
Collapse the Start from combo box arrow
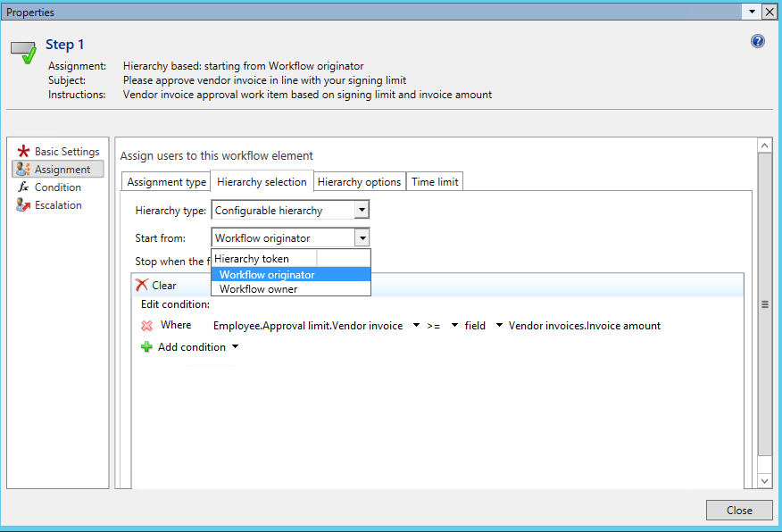[x=361, y=238]
